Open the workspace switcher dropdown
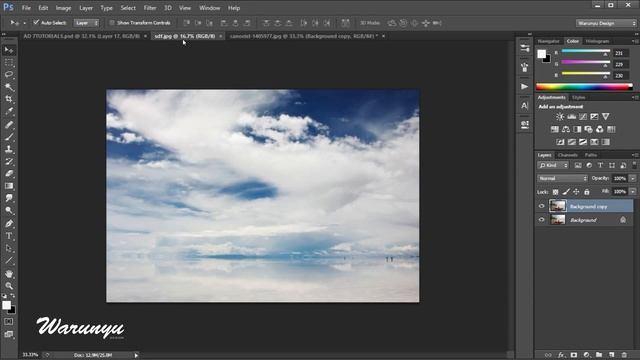Screen dimensions: 640x360 coord(606,23)
